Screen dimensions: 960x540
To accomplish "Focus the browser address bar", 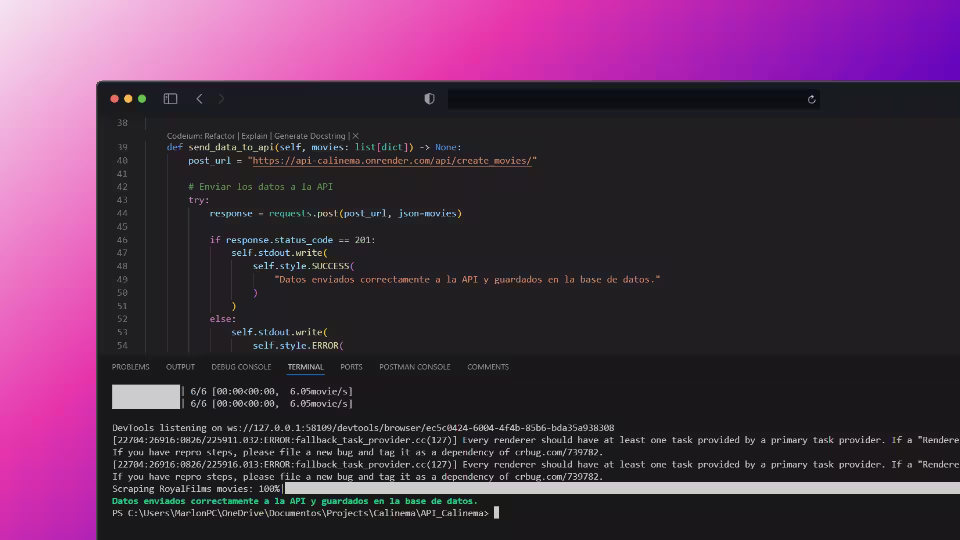I will (634, 99).
